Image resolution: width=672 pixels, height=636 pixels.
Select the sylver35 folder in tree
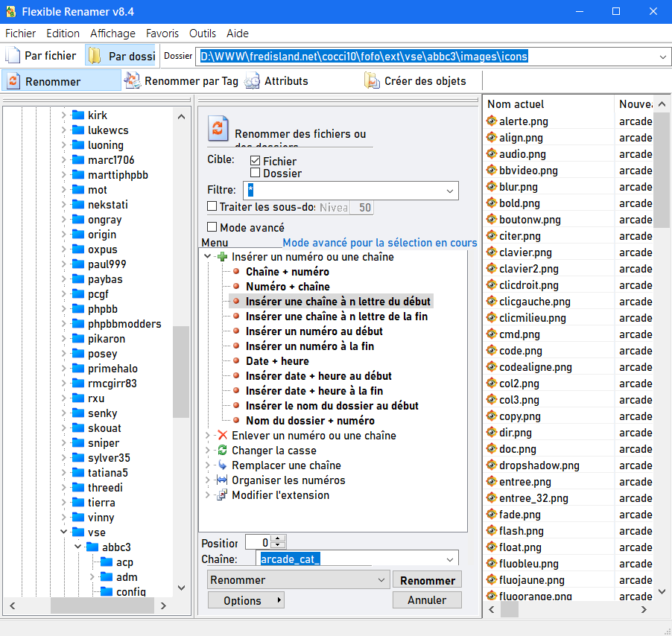click(x=109, y=458)
